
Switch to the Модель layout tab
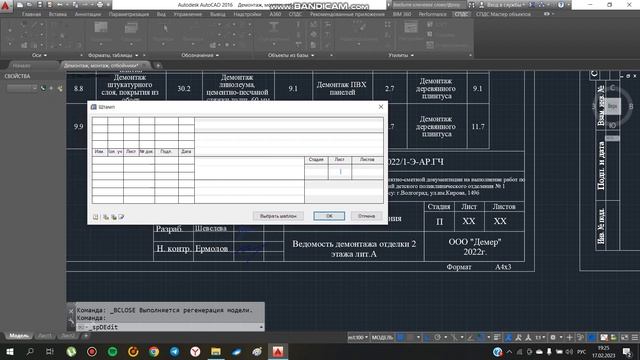pyautogui.click(x=19, y=336)
